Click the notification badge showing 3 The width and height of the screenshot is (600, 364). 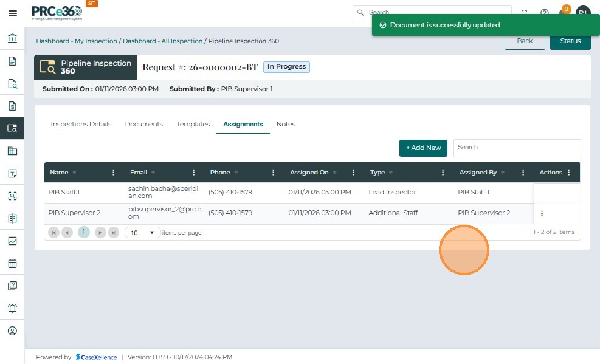coord(567,9)
